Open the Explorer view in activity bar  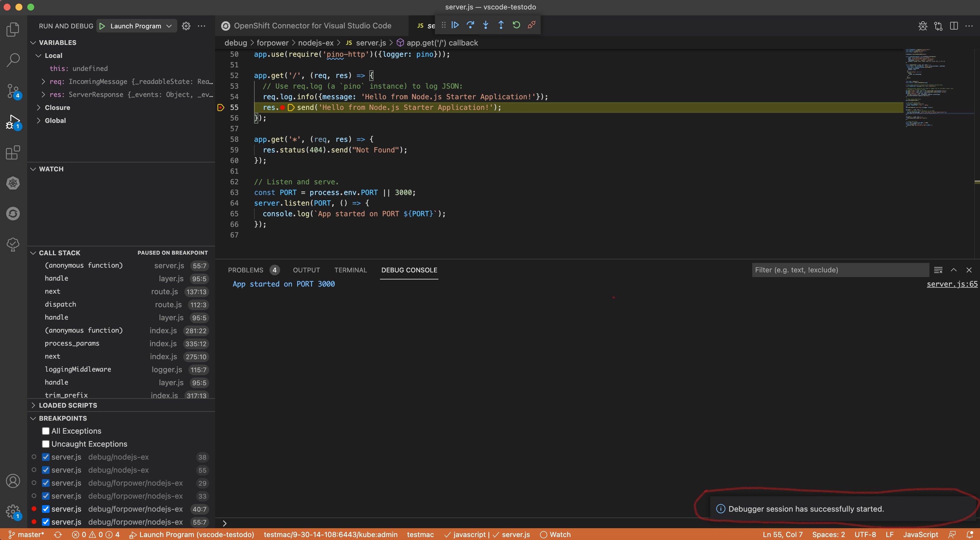[x=13, y=29]
